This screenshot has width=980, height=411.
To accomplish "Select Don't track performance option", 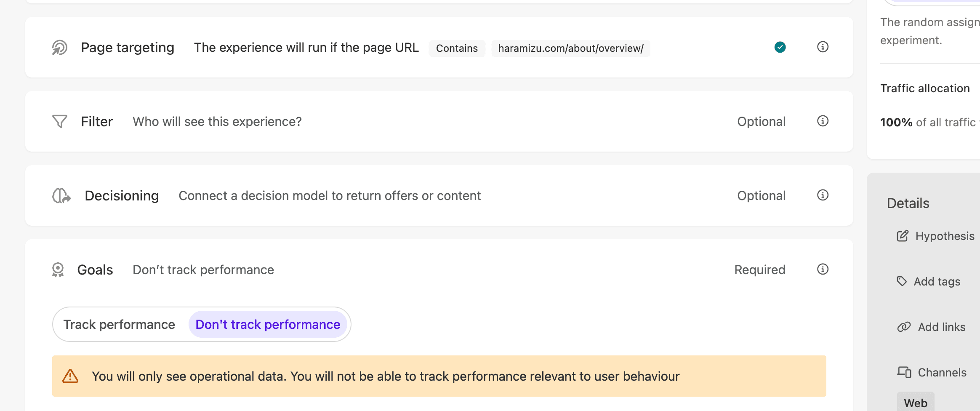I will tap(268, 324).
